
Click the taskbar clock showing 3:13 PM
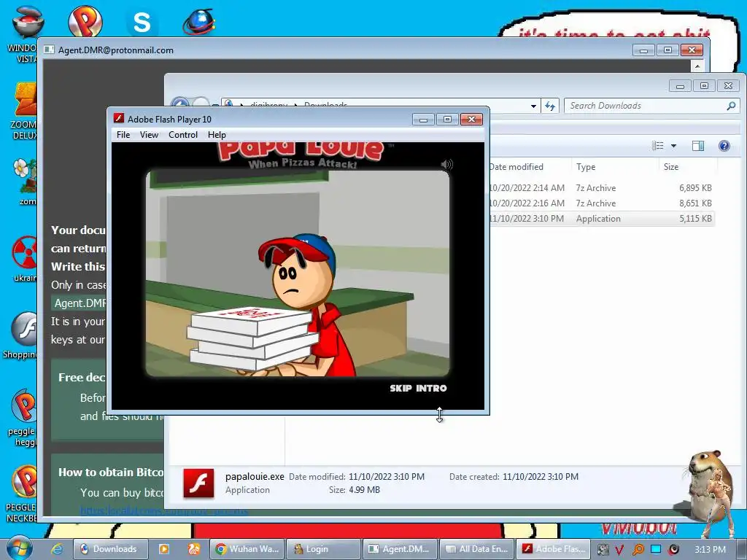tap(710, 550)
